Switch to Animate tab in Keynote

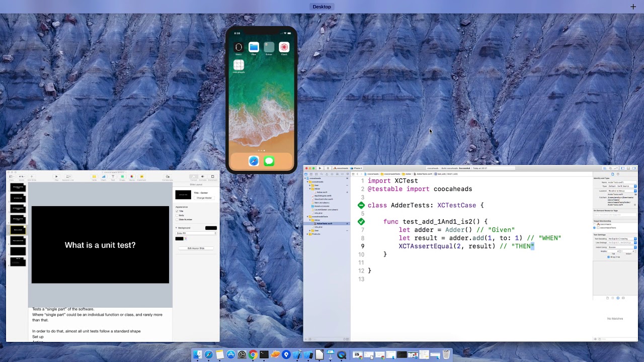point(203,176)
